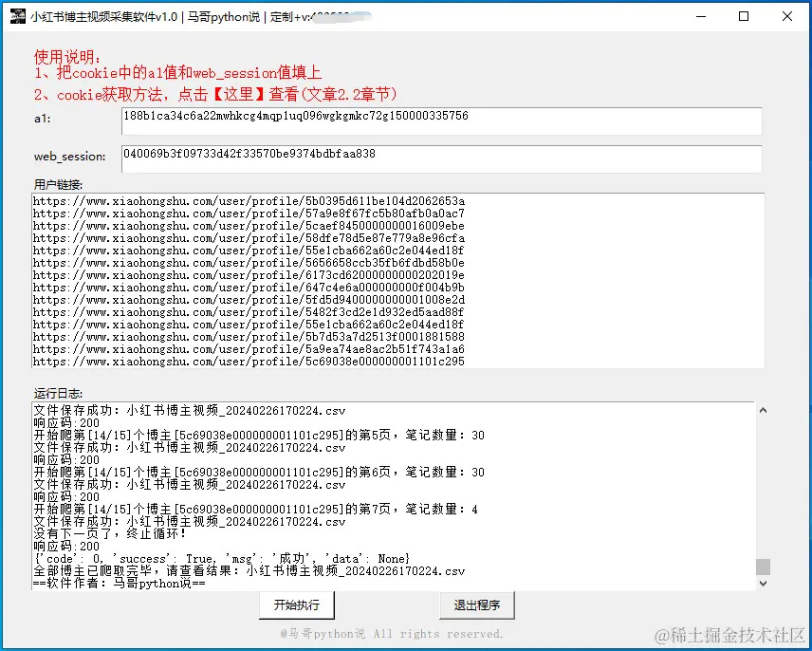Select the profile URL ending 6173cd62000000000202019e
The width and height of the screenshot is (812, 651).
[x=249, y=275]
